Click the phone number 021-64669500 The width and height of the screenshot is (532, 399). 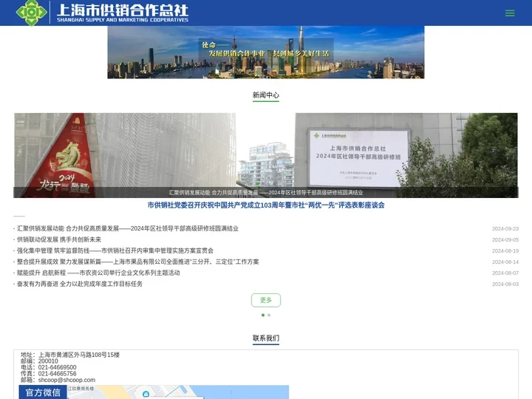tap(58, 367)
